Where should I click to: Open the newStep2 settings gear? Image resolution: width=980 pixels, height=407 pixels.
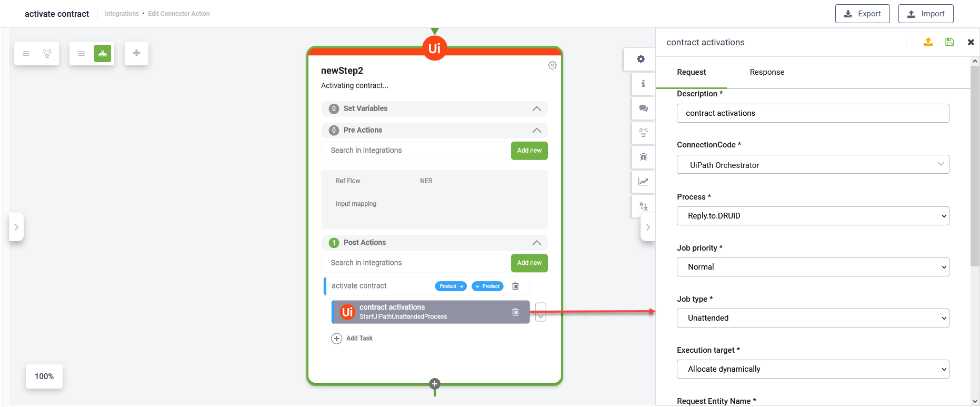pos(552,65)
